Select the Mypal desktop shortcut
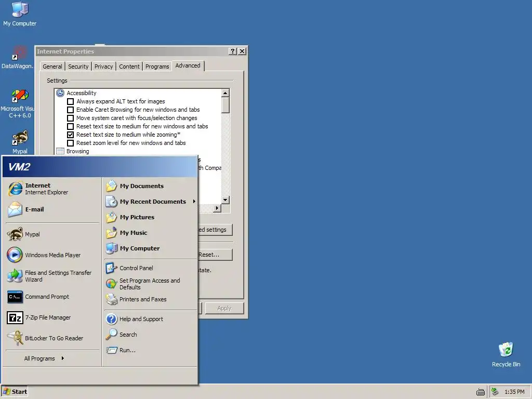 pyautogui.click(x=20, y=142)
